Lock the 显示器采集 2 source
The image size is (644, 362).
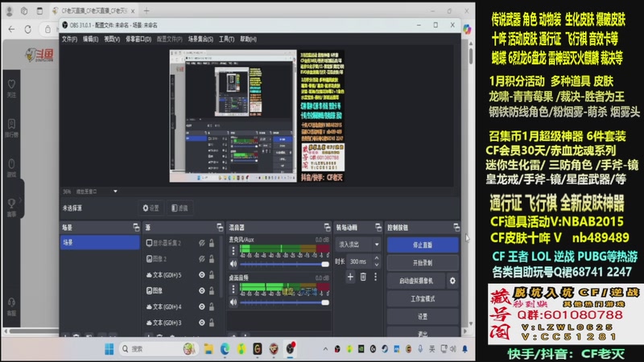[212, 243]
